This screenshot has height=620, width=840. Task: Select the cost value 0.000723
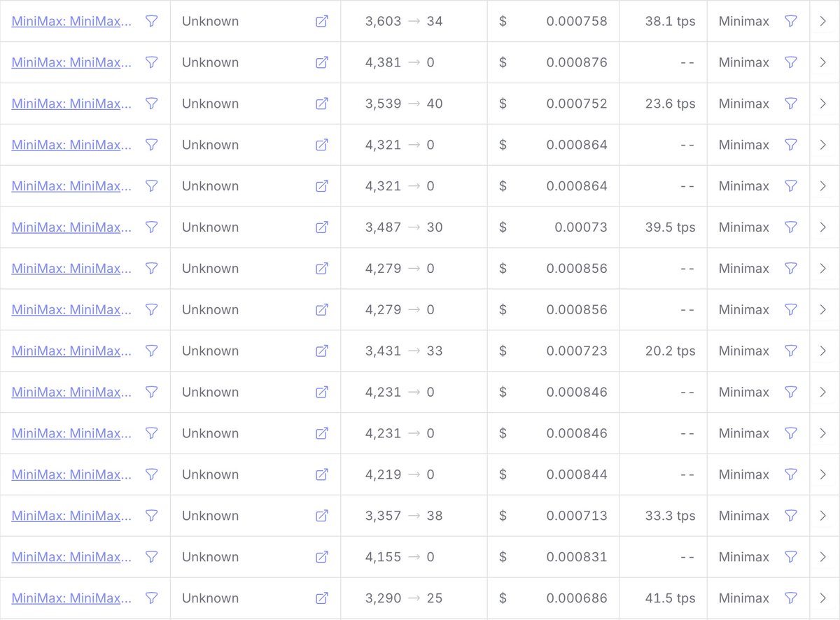(x=577, y=351)
